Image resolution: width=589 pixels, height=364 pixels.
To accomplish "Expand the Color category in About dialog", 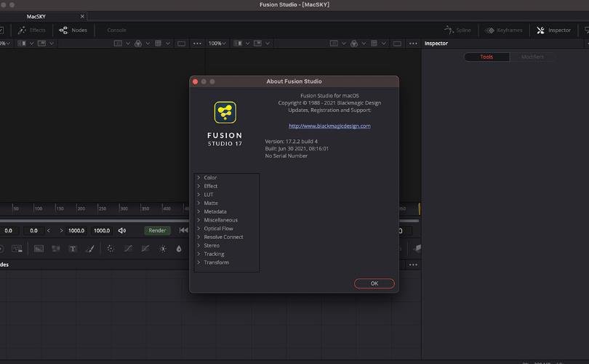I will pos(199,177).
